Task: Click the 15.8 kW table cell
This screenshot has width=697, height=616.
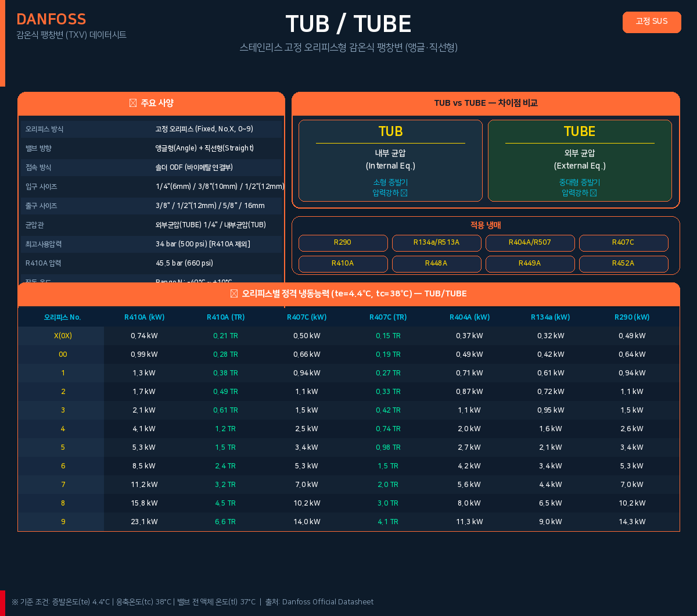Action: [145, 503]
